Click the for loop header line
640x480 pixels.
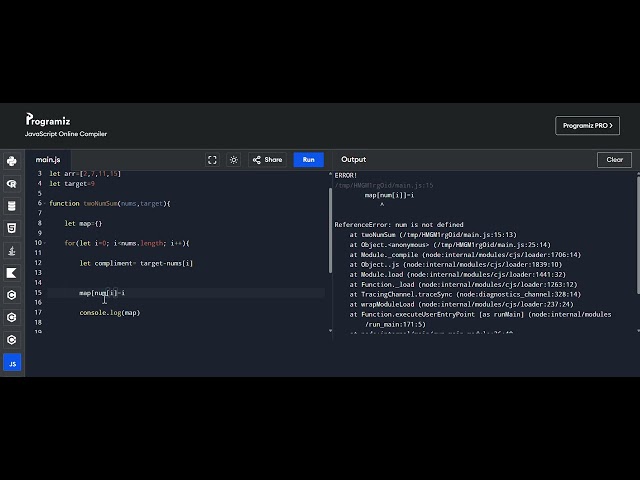127,243
